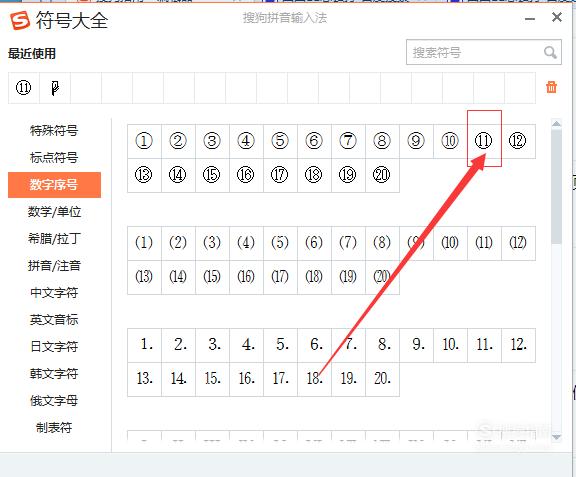Insert circled number ⑪ in grid
The width and height of the screenshot is (576, 477).
[484, 141]
